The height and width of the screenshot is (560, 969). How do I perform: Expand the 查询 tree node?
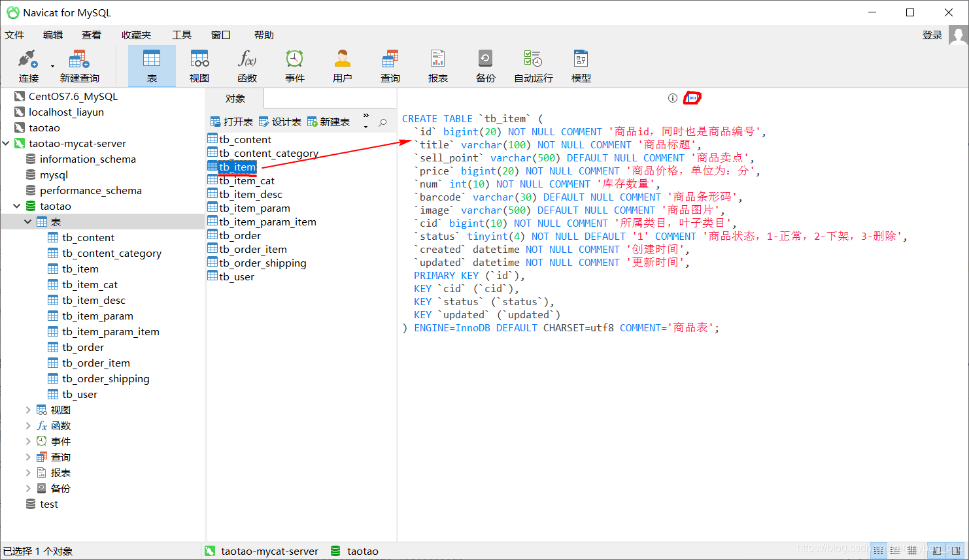28,457
